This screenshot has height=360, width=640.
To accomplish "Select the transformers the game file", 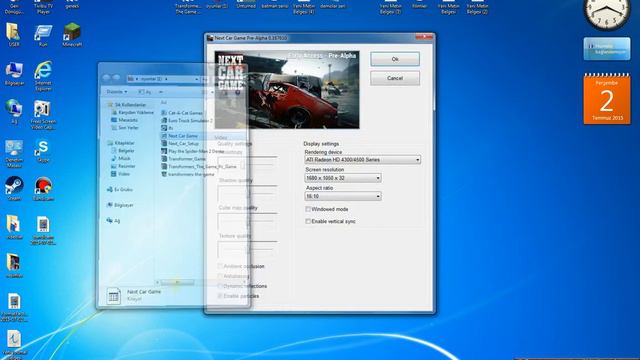I will point(188,174).
